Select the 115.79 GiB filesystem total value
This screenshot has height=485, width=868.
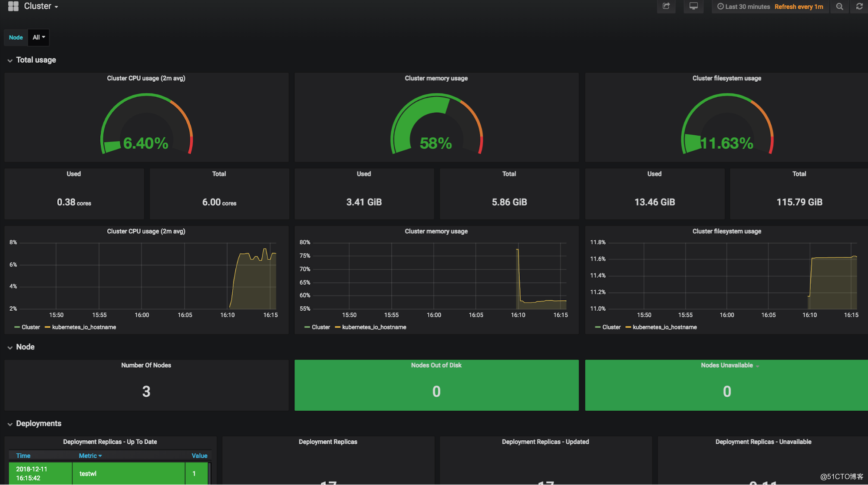click(799, 202)
